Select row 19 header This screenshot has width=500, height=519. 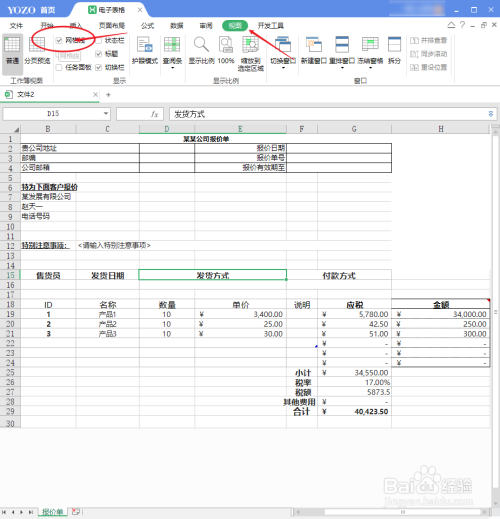click(10, 314)
